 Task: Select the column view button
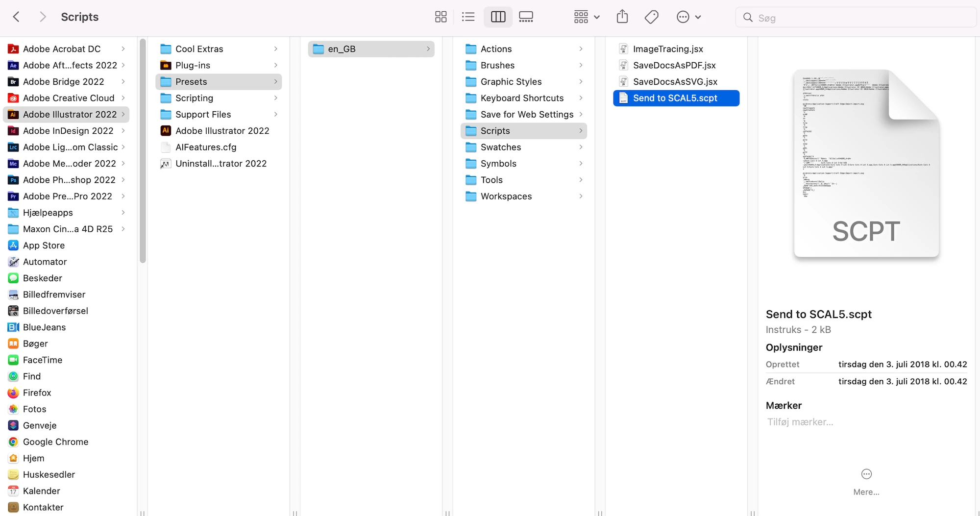[x=498, y=17]
